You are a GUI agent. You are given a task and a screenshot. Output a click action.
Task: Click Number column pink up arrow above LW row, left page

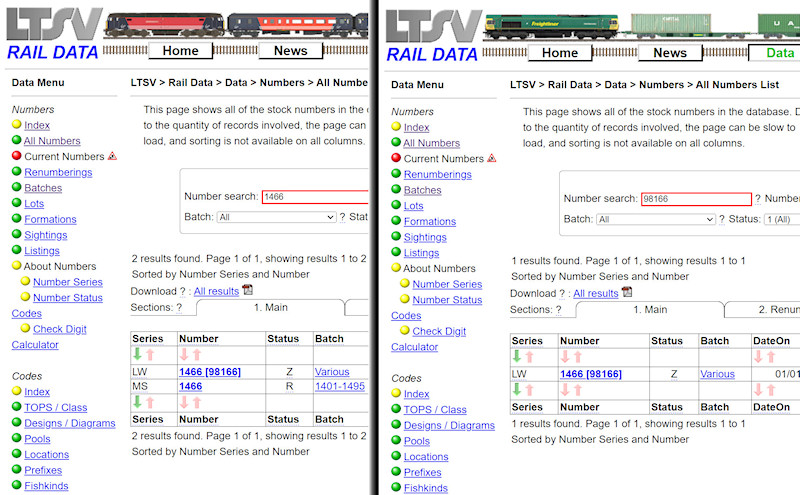tap(197, 355)
